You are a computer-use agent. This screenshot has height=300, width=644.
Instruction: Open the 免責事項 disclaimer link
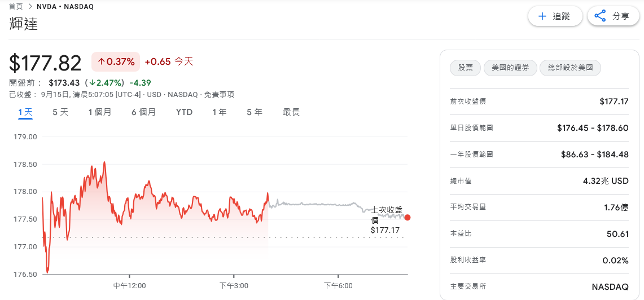tap(219, 94)
